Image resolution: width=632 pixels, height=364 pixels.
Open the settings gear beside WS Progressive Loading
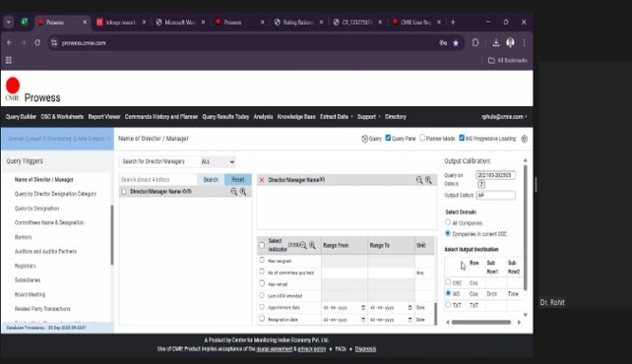[x=525, y=139]
